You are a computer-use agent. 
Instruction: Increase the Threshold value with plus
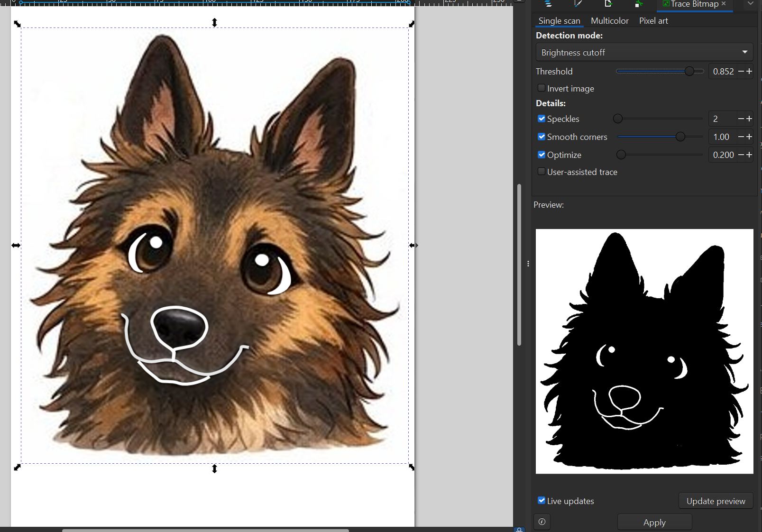pyautogui.click(x=749, y=71)
